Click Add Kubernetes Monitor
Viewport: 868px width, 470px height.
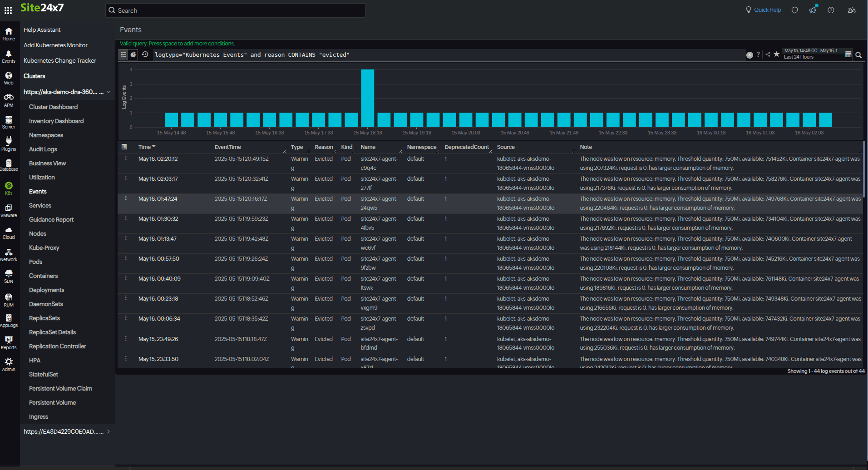coord(55,45)
